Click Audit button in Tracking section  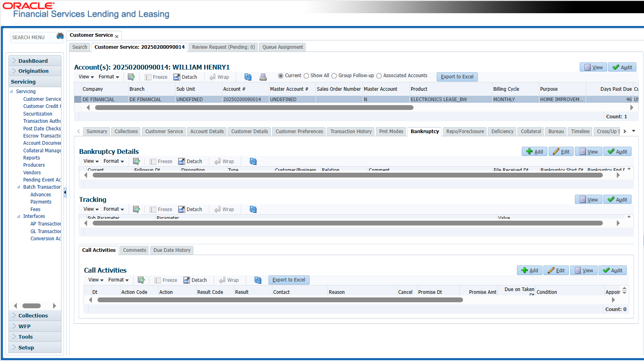(x=617, y=199)
